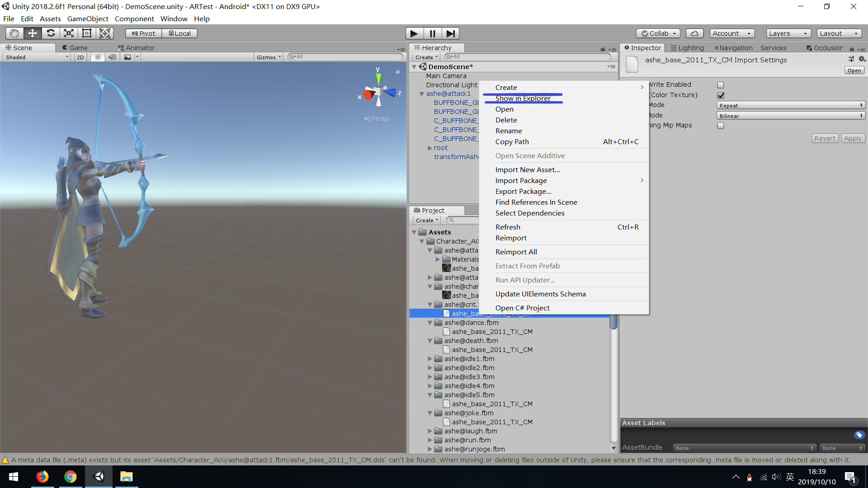This screenshot has height=488, width=868.
Task: Open Firefox from the taskbar
Action: tap(42, 477)
